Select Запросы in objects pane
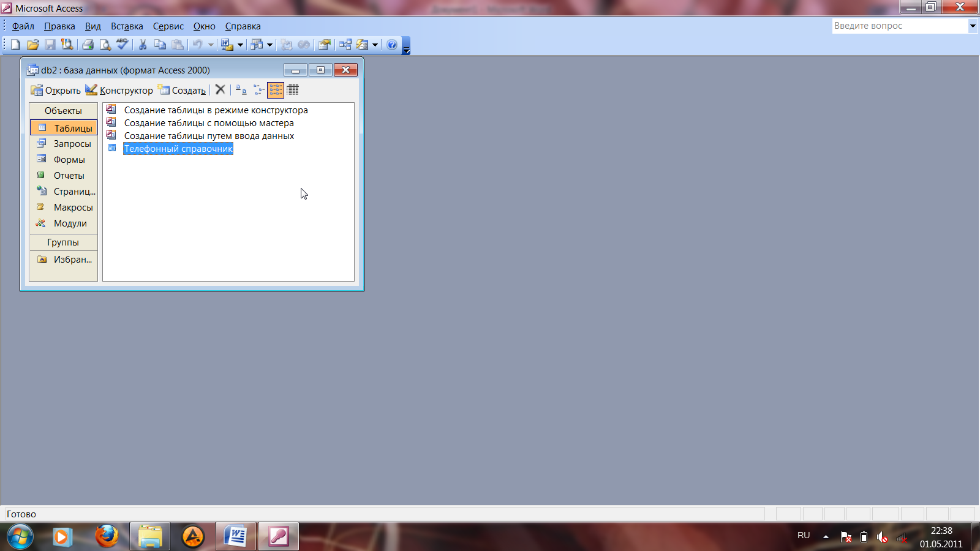The width and height of the screenshot is (980, 551). click(64, 143)
